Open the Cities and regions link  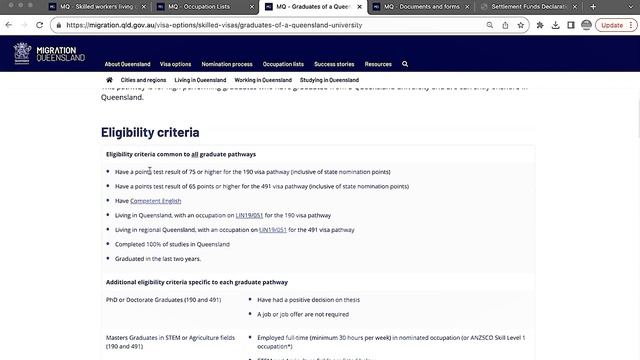(143, 80)
